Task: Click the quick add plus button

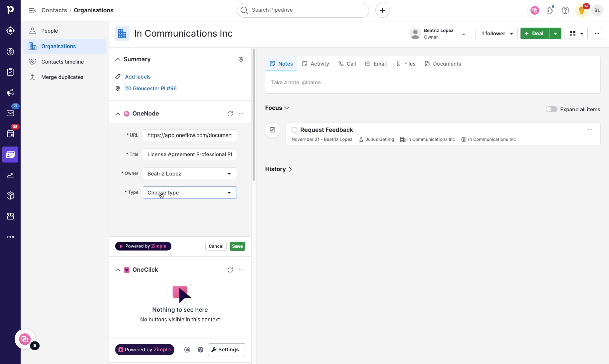Action: [x=382, y=10]
